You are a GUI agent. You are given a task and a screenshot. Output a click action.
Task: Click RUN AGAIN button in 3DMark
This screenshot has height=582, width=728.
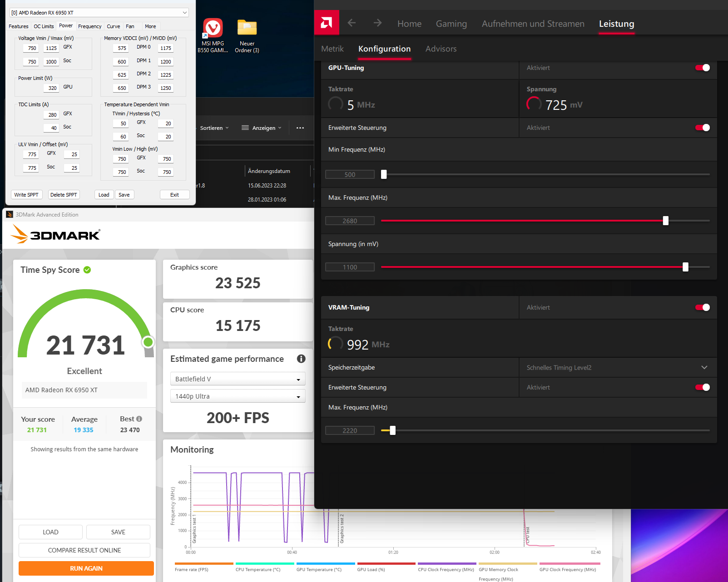point(86,568)
